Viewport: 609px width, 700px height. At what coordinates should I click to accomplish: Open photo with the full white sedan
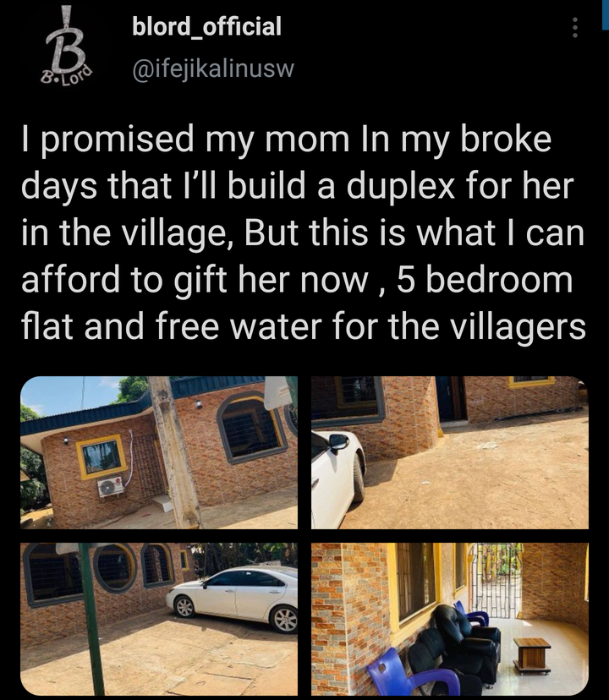pyautogui.click(x=159, y=619)
